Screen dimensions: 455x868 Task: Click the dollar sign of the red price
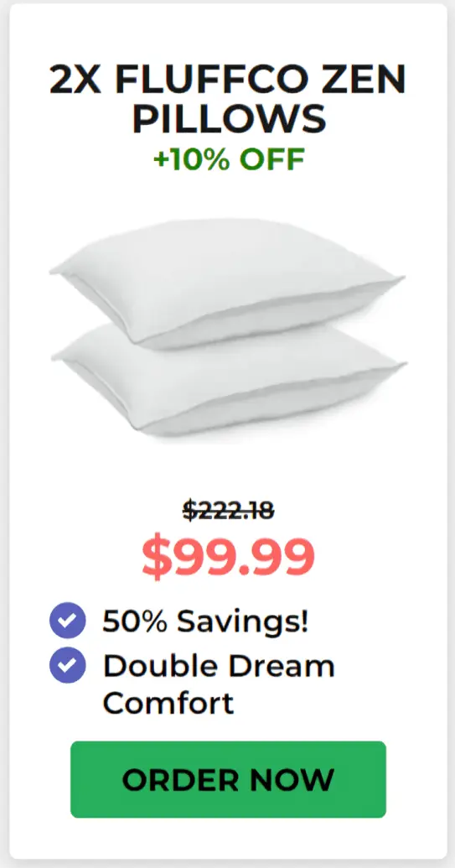click(158, 556)
